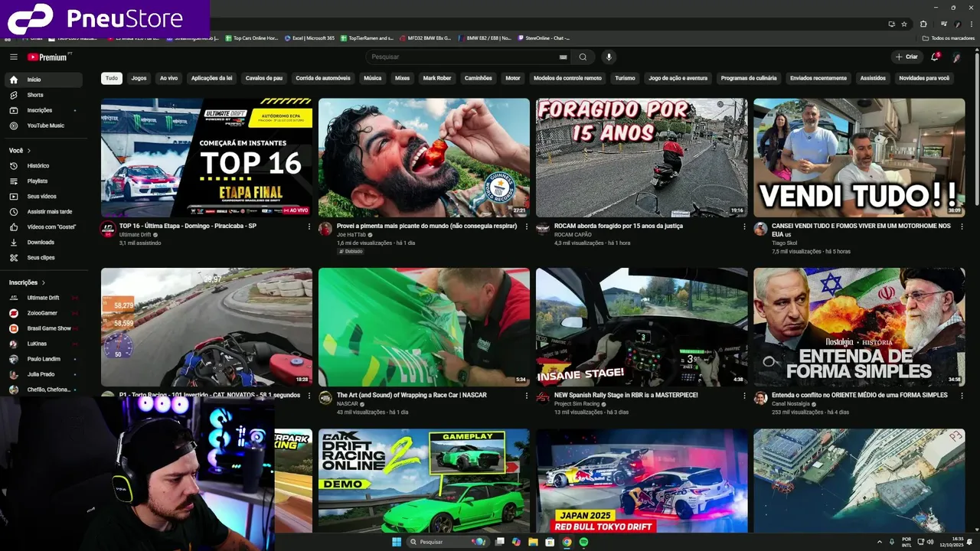The image size is (980, 551).
Task: Open Paulo Landim subscription channel
Action: 44,359
